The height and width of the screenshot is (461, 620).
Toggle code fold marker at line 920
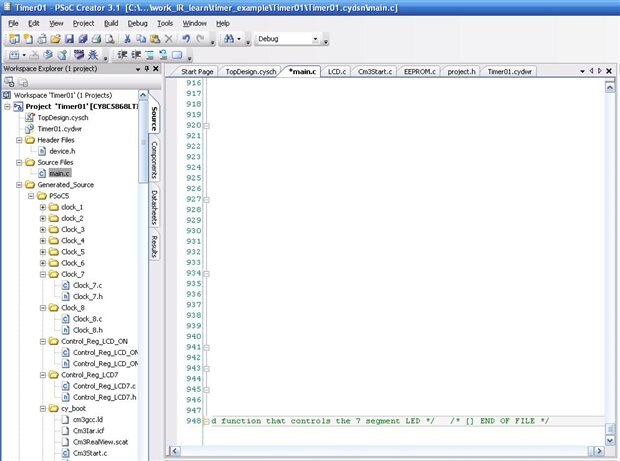tap(207, 125)
